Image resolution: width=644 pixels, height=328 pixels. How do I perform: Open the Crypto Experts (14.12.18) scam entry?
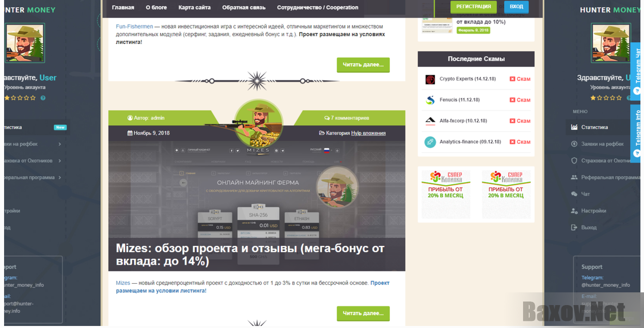(467, 79)
